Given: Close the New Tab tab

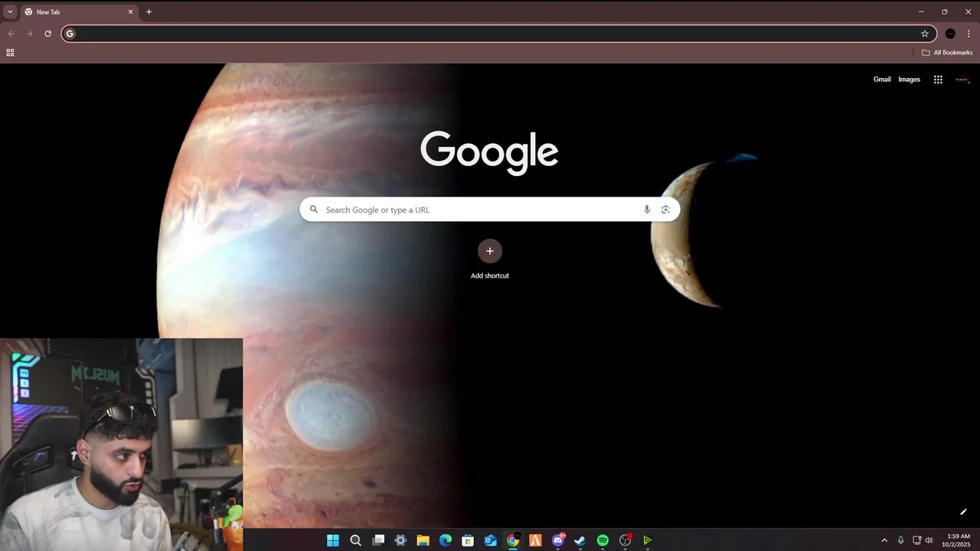Looking at the screenshot, I should click(130, 12).
